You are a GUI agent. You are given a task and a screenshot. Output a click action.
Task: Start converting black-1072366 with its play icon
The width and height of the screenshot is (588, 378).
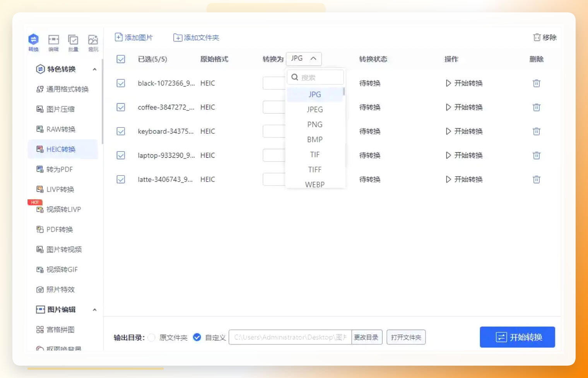coord(448,83)
